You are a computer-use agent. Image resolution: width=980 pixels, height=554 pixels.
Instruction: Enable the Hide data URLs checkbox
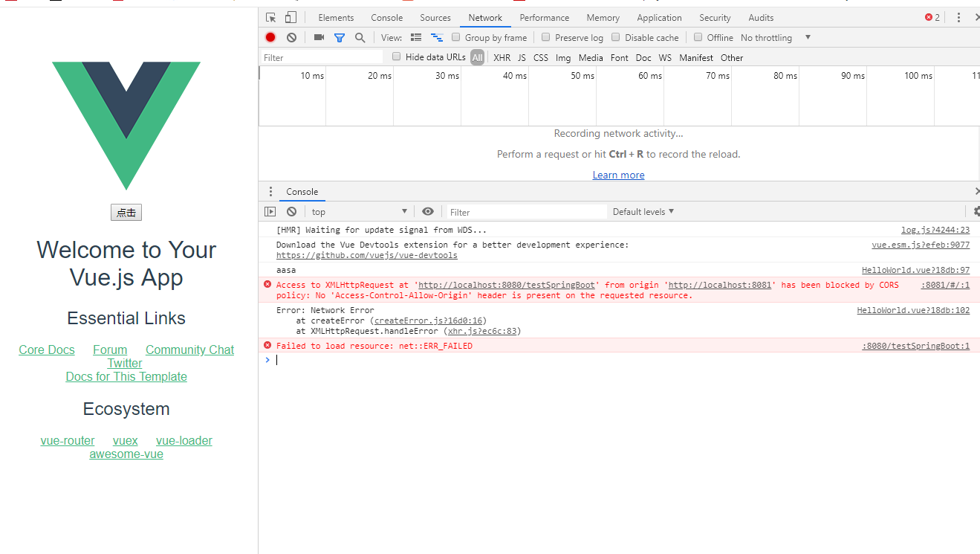(x=396, y=57)
